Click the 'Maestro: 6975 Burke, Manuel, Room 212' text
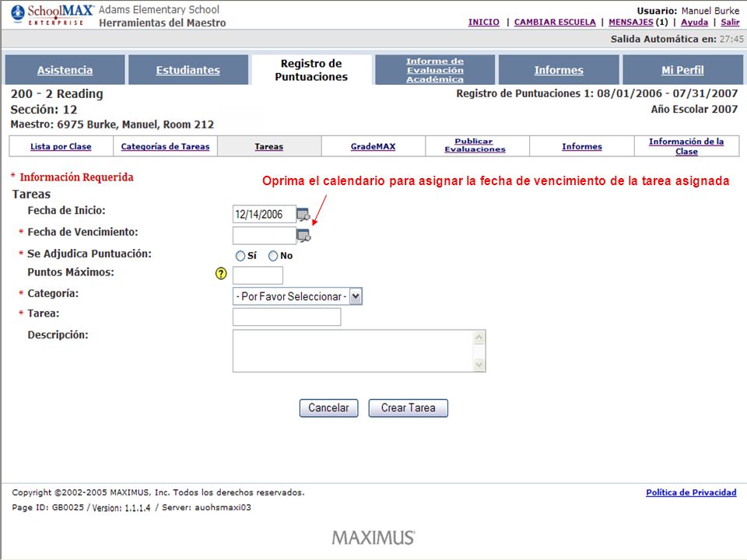Screen dimensions: 747x560 pos(112,124)
